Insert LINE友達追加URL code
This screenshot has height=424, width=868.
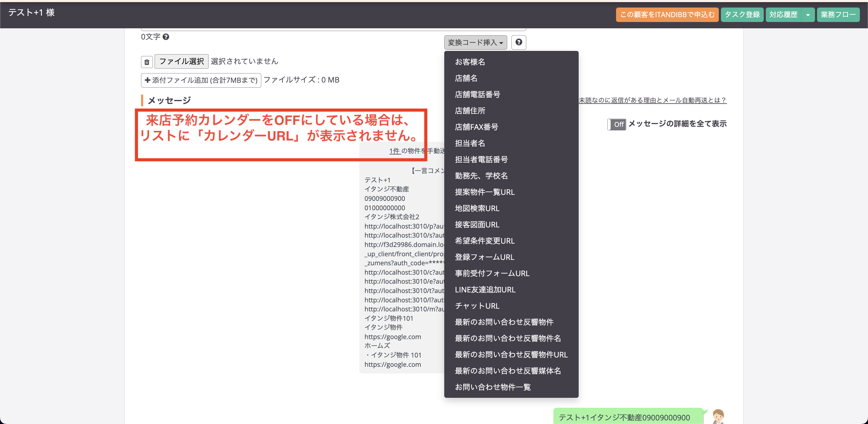511,290
